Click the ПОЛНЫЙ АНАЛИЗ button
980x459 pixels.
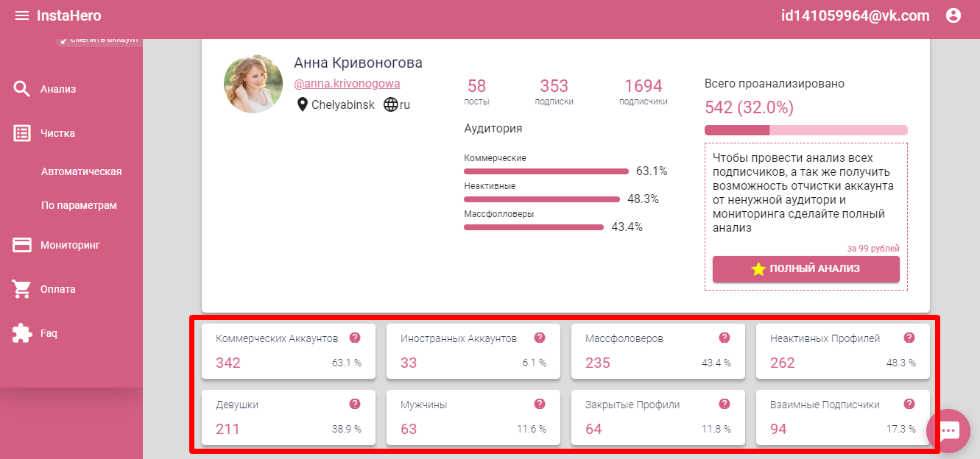806,269
